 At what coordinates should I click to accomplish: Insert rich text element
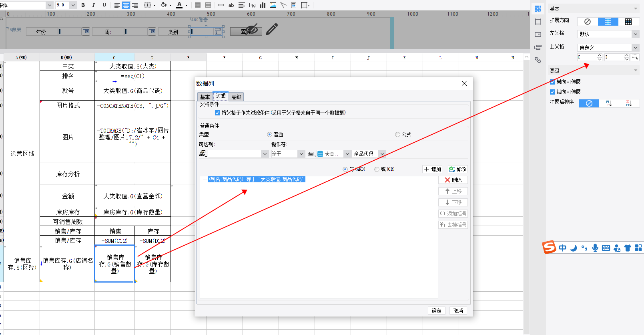click(242, 5)
